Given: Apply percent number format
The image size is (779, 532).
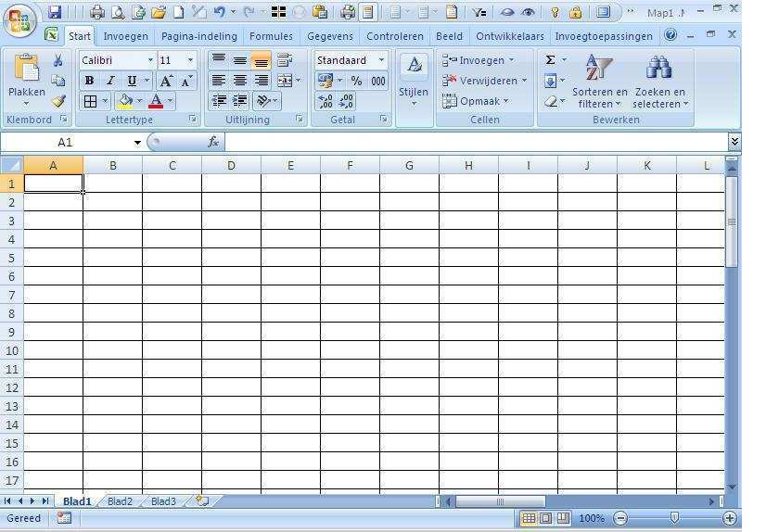Looking at the screenshot, I should (356, 81).
